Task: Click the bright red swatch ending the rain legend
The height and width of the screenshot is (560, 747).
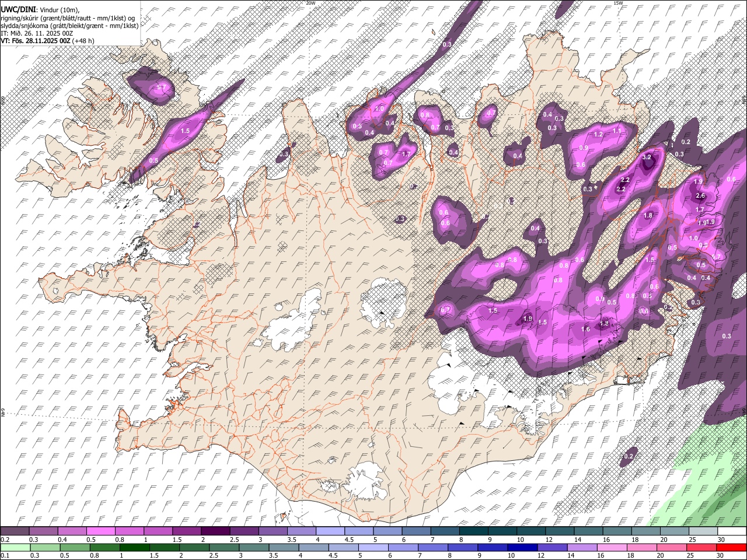Action: click(x=731, y=547)
